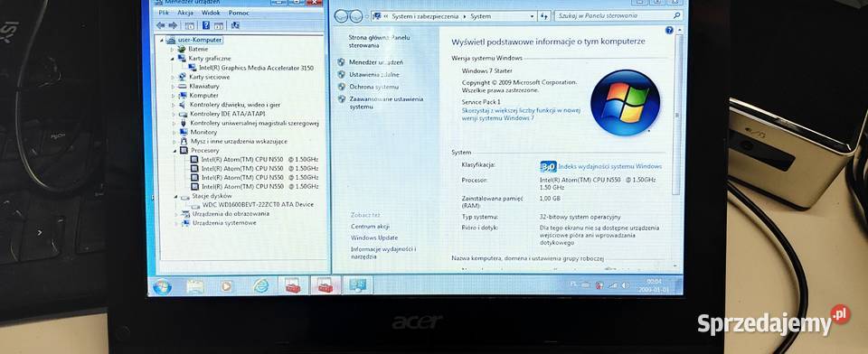Select the Kontrolery IDE ATA/ATAPI icon

[x=184, y=114]
